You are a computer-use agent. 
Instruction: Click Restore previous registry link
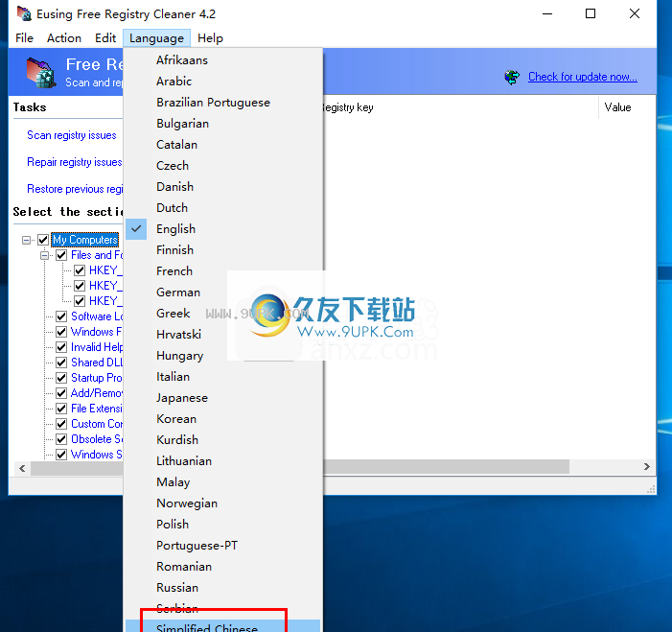(75, 189)
